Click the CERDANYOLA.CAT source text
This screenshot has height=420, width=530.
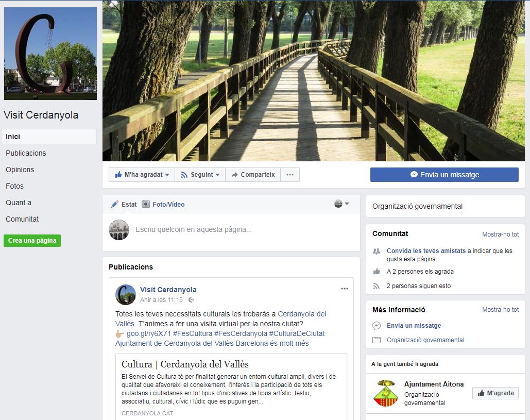[147, 413]
